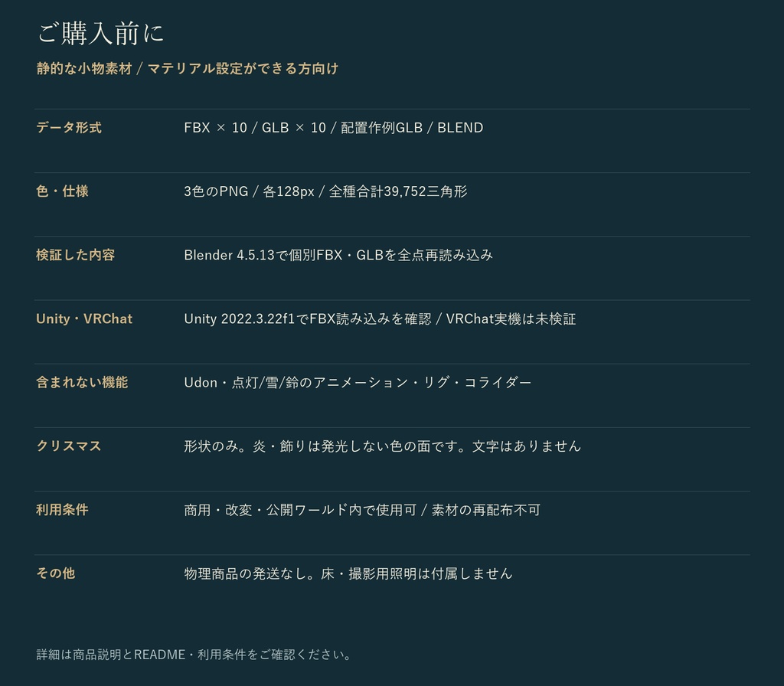
Task: Select the label その他
Action: click(x=55, y=573)
